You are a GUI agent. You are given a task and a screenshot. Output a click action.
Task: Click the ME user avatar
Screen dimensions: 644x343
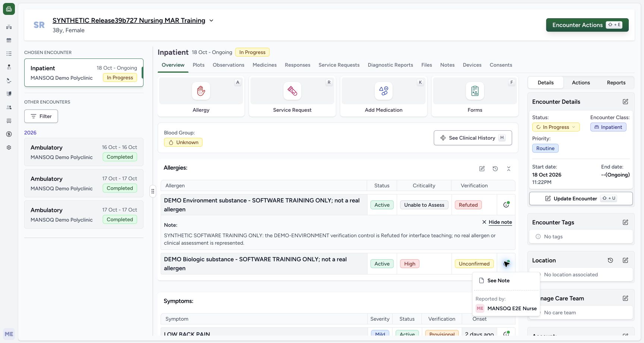tap(9, 334)
